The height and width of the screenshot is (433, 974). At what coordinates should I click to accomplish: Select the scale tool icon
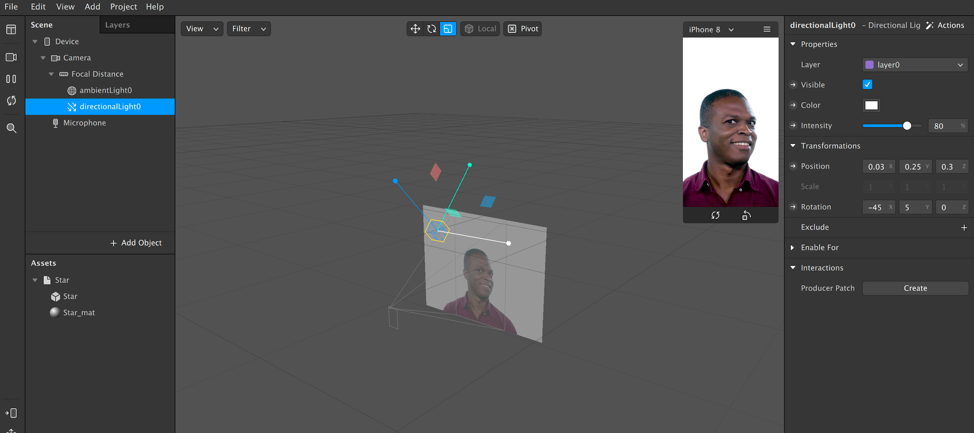point(448,29)
